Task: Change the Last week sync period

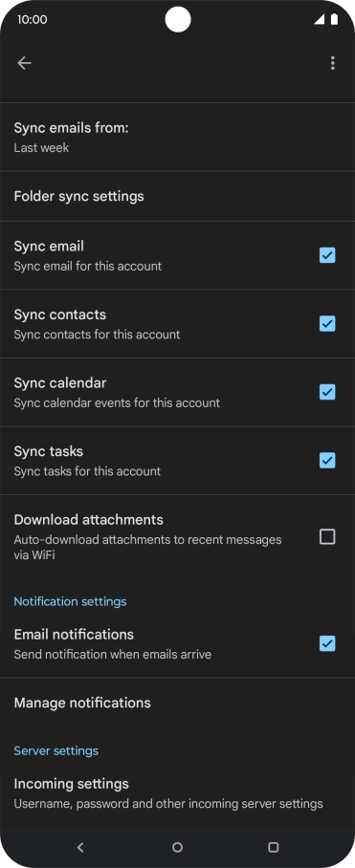Action: pyautogui.click(x=41, y=148)
